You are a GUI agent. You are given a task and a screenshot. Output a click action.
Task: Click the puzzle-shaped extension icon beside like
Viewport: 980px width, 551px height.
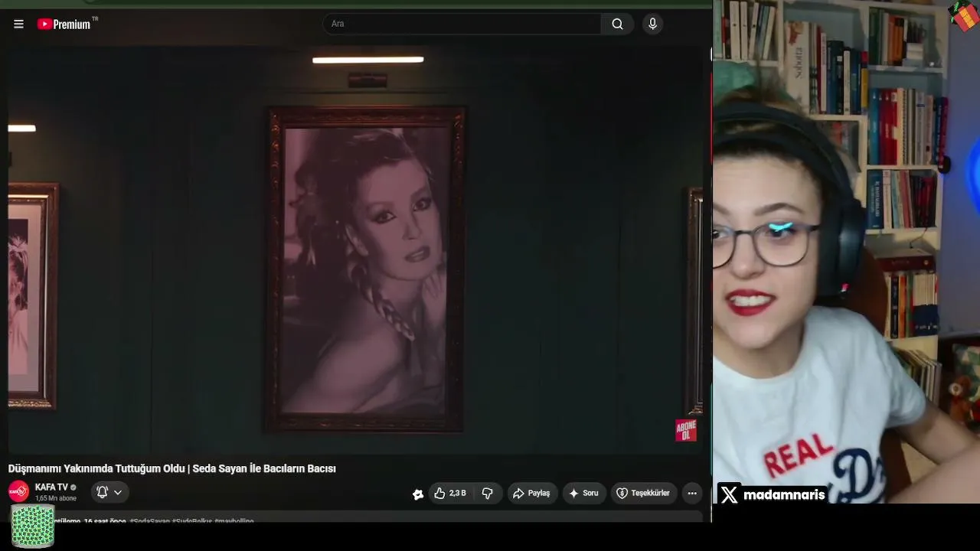click(x=418, y=494)
